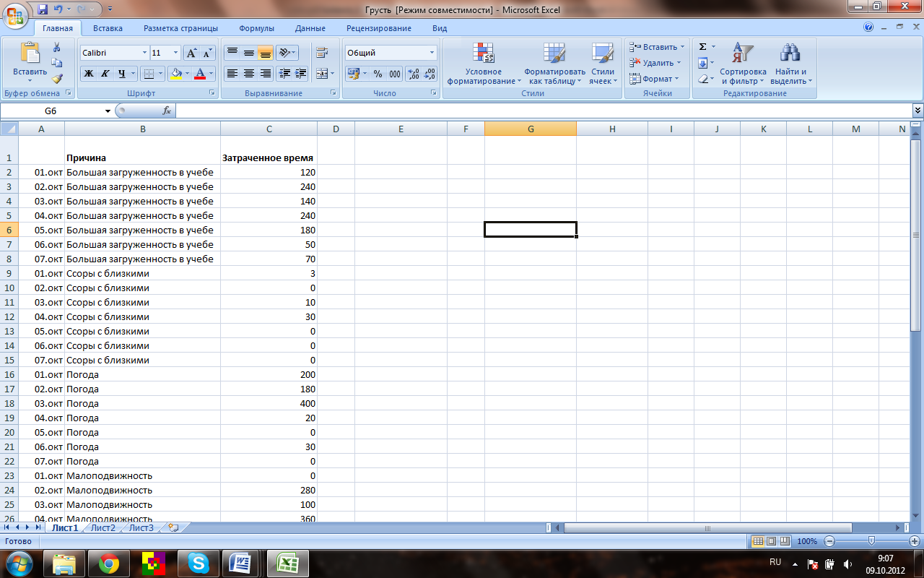Open Найти и выделить menu
Screen dimensions: 924x578
coord(791,64)
